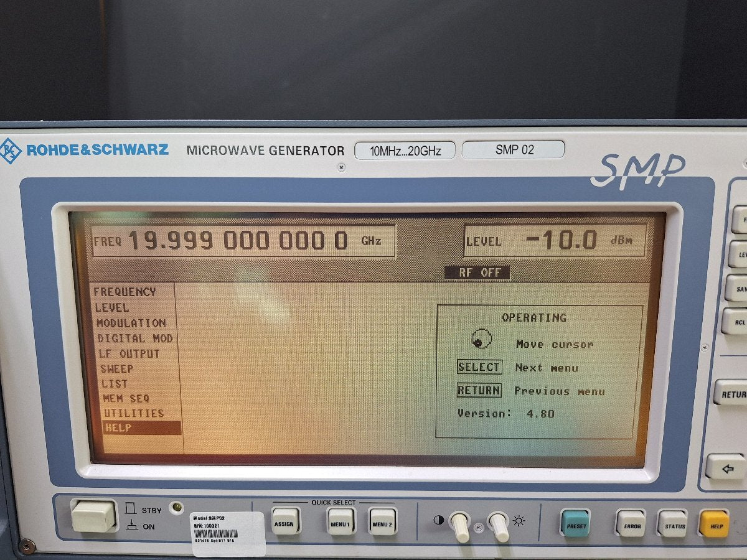Hit the RETURN key beside the display
Screen dimensions: 747x560
(731, 393)
